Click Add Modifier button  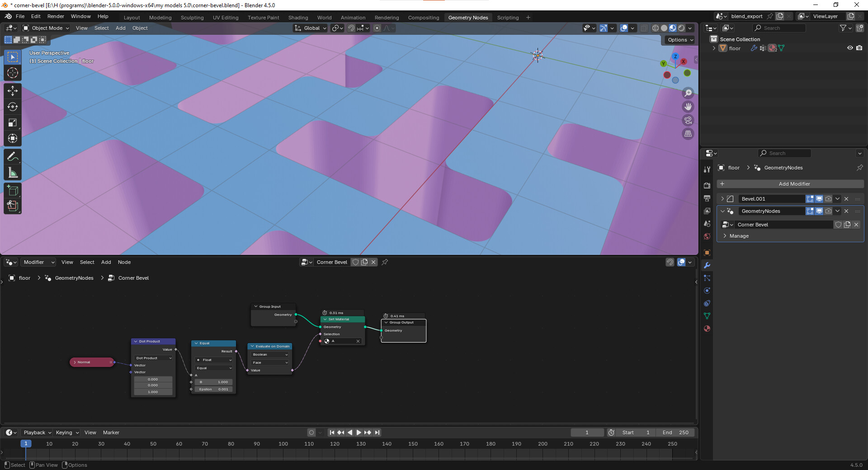click(x=790, y=184)
